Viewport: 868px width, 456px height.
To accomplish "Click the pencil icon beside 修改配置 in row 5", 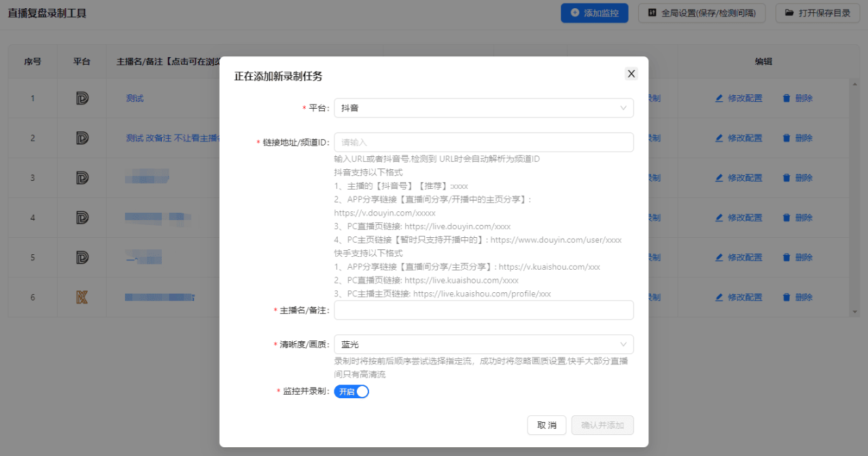I will (720, 257).
